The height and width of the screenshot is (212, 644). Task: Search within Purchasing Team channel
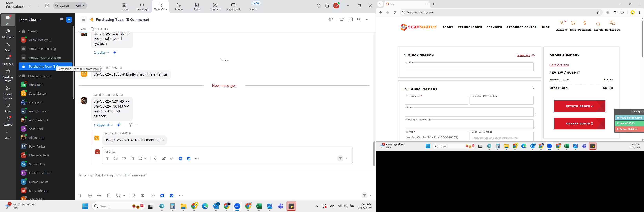[359, 19]
